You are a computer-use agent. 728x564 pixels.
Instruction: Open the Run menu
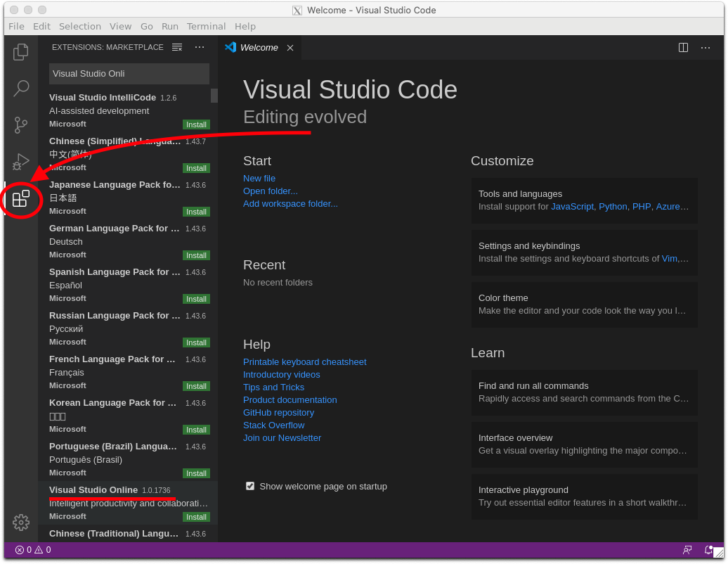[170, 27]
